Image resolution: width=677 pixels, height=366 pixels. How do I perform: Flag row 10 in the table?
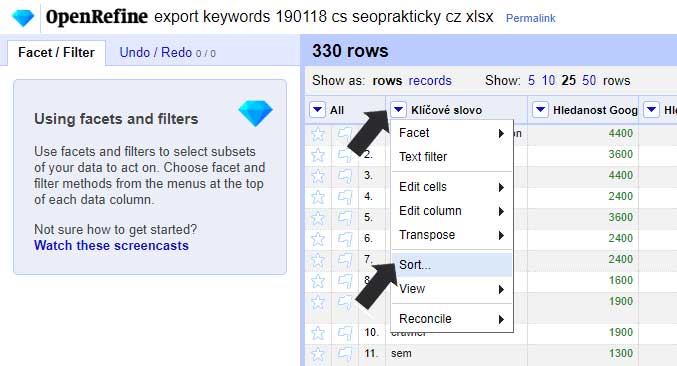click(x=345, y=333)
